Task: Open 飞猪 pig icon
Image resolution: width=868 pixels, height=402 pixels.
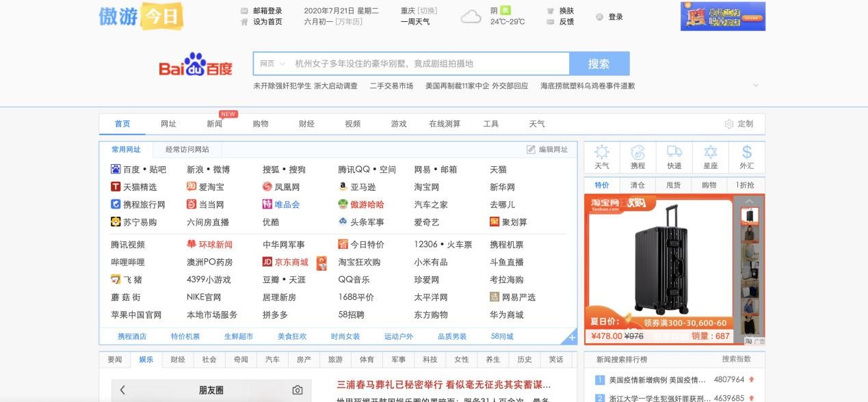Action: [x=116, y=279]
